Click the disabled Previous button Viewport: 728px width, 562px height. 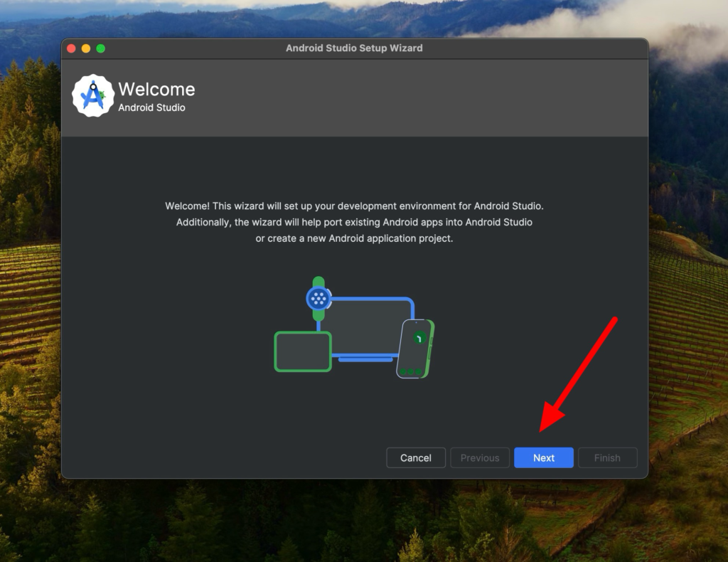point(479,457)
